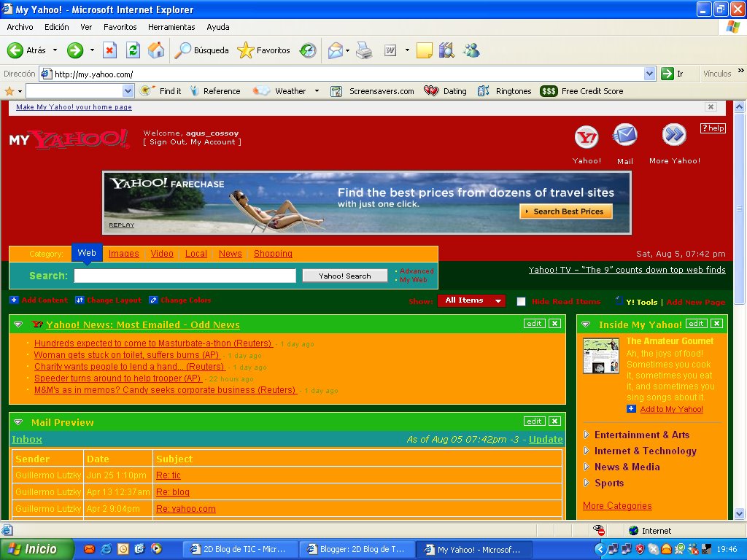This screenshot has width=747, height=560.
Task: Click the Mail envelope toolbar icon
Action: pos(336,50)
